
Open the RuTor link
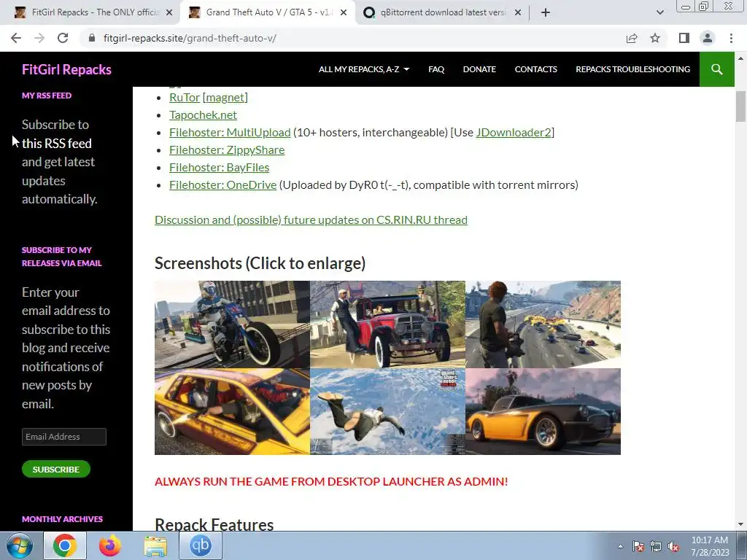185,97
